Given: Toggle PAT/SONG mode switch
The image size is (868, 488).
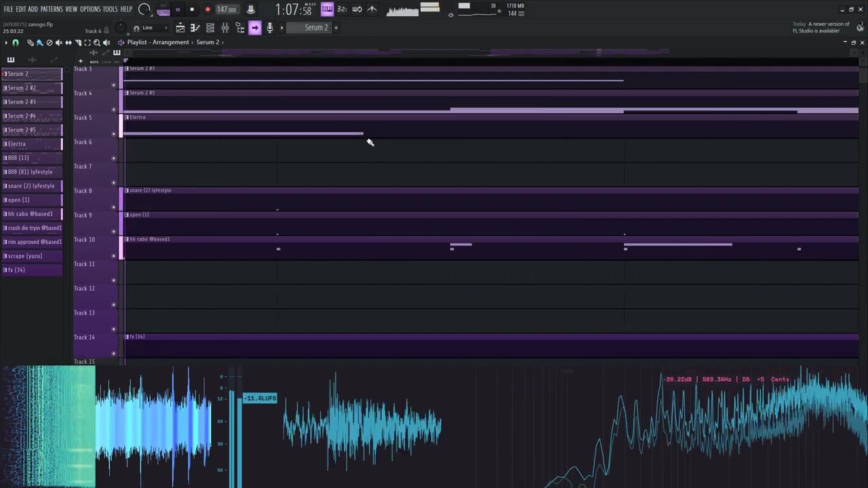Looking at the screenshot, I should tap(163, 9).
